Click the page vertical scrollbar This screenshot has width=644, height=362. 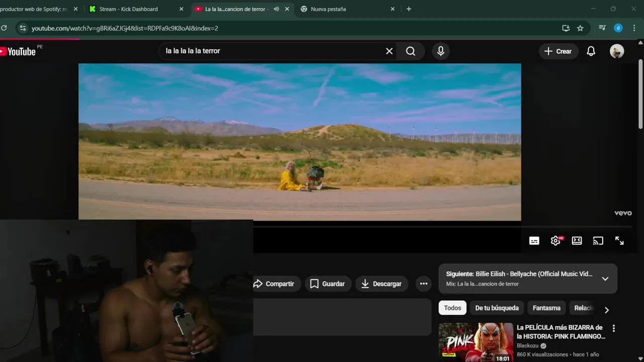(x=640, y=93)
